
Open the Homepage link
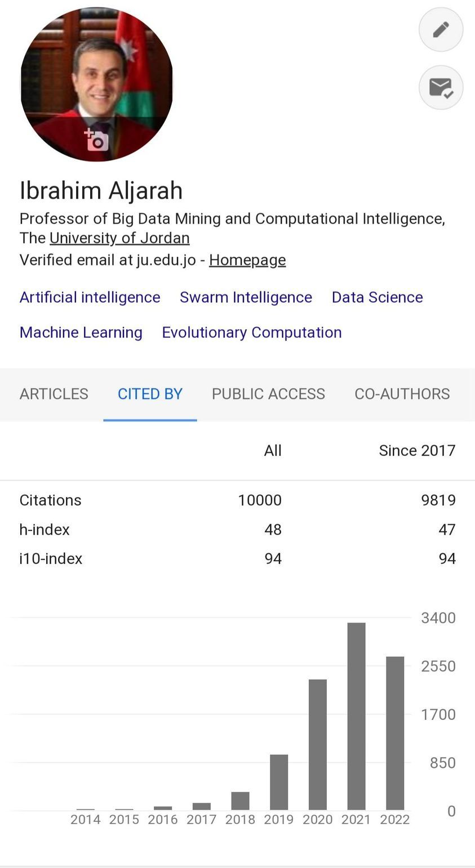pyautogui.click(x=247, y=260)
